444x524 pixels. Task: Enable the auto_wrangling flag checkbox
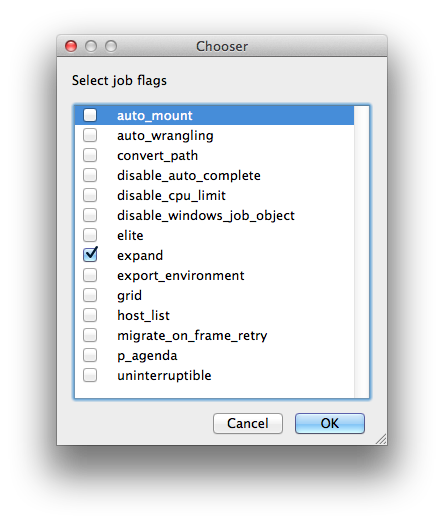point(90,135)
